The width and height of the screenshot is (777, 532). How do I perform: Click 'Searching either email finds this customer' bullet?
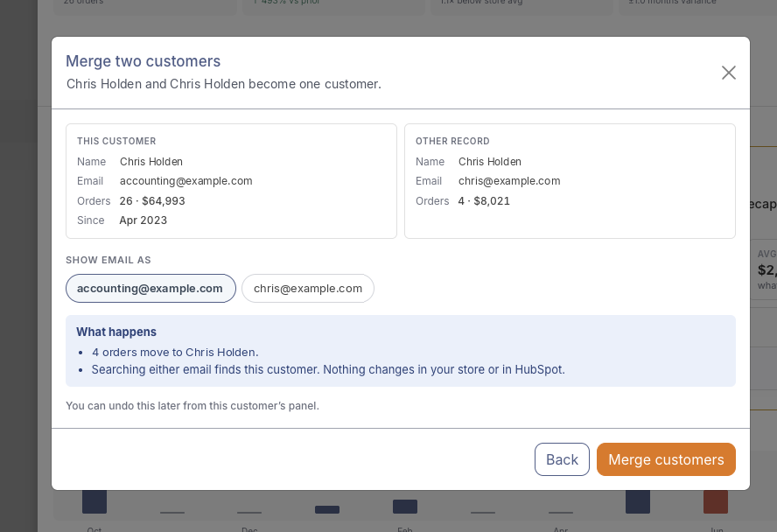point(328,369)
